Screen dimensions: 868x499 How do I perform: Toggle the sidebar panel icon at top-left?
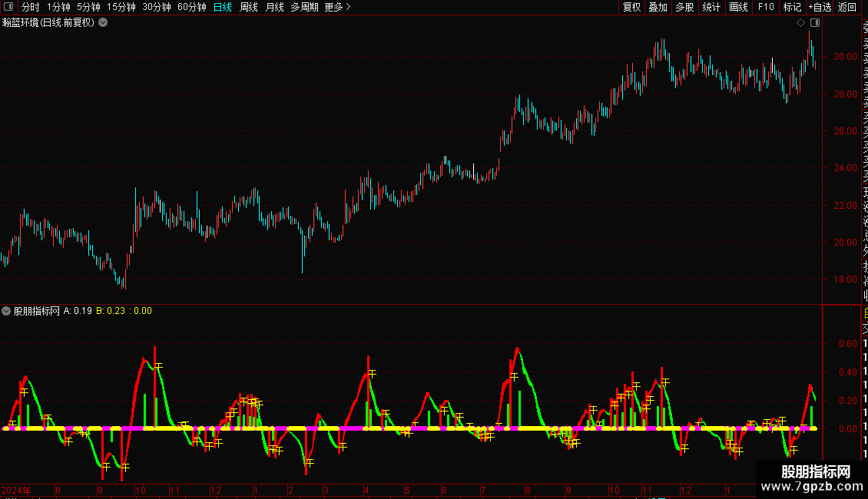[x=8, y=7]
